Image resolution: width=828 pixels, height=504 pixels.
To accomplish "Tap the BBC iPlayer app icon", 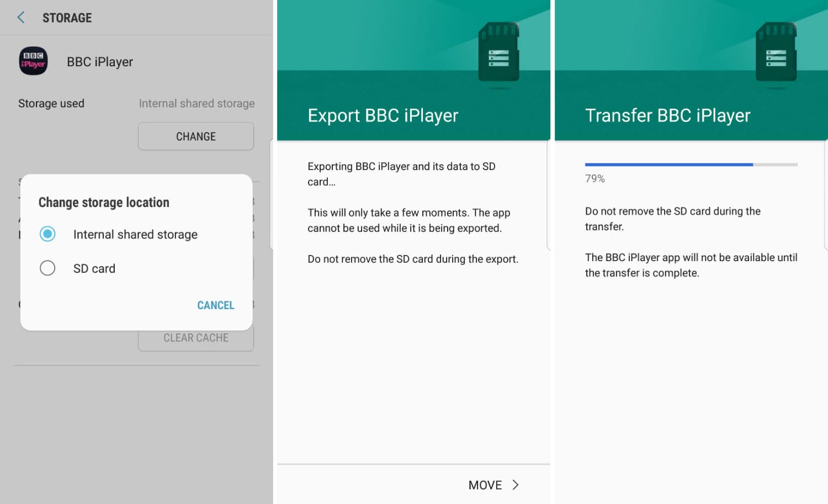I will click(x=33, y=61).
